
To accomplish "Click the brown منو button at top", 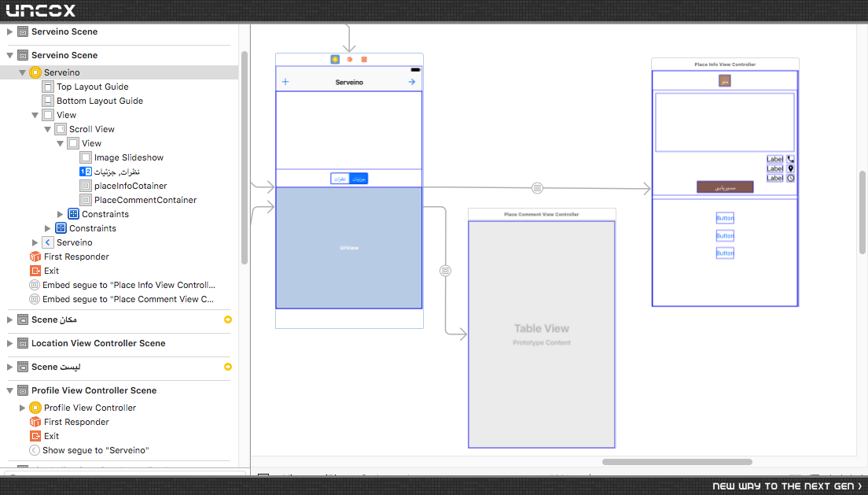I will (725, 81).
